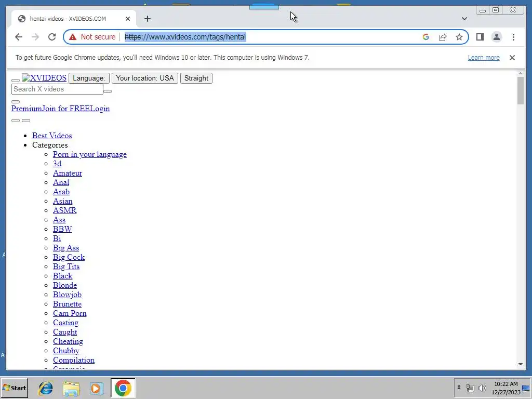Open the Bi category link
Viewport: 532px width, 399px height.
click(57, 238)
